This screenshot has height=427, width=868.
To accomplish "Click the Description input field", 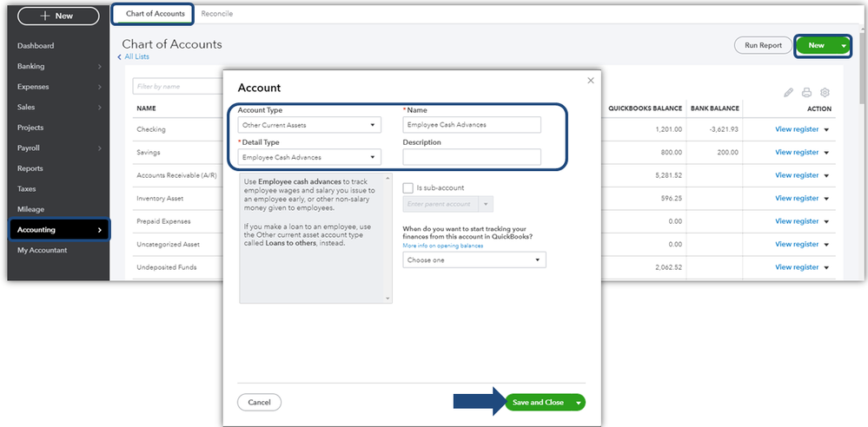I will pyautogui.click(x=472, y=157).
